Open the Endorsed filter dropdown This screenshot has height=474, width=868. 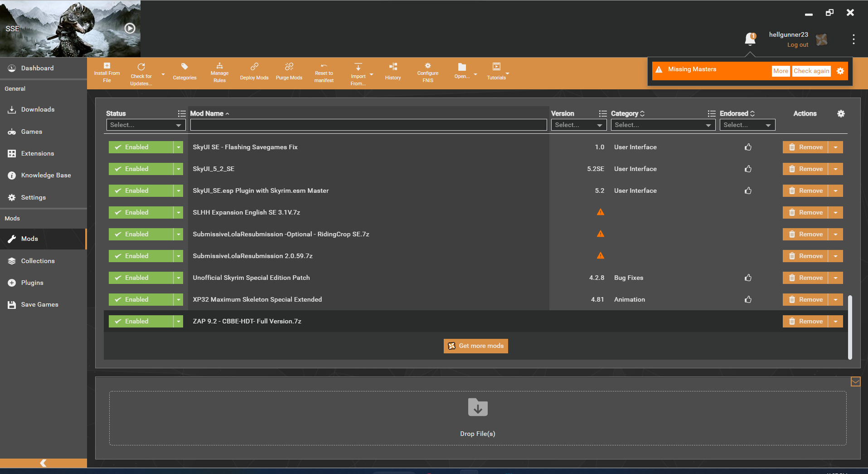pyautogui.click(x=747, y=125)
